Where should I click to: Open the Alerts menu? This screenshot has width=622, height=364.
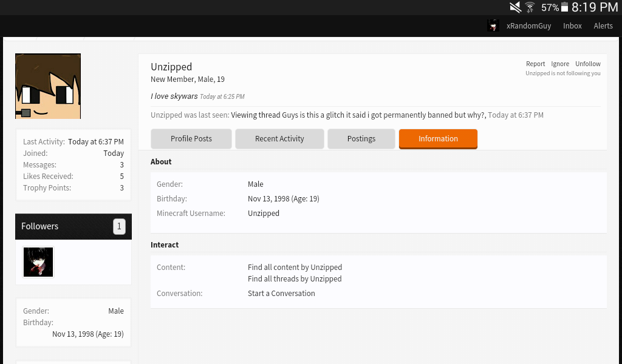click(603, 25)
